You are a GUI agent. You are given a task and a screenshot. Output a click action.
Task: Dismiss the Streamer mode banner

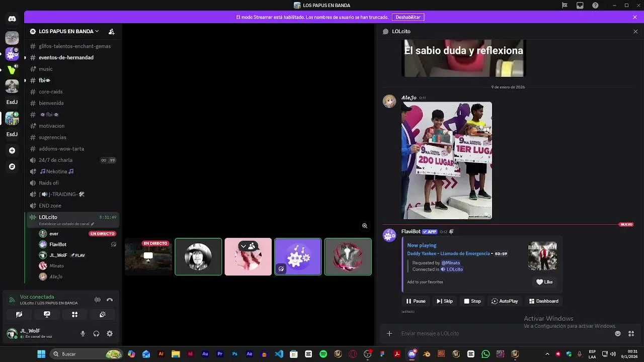(635, 17)
